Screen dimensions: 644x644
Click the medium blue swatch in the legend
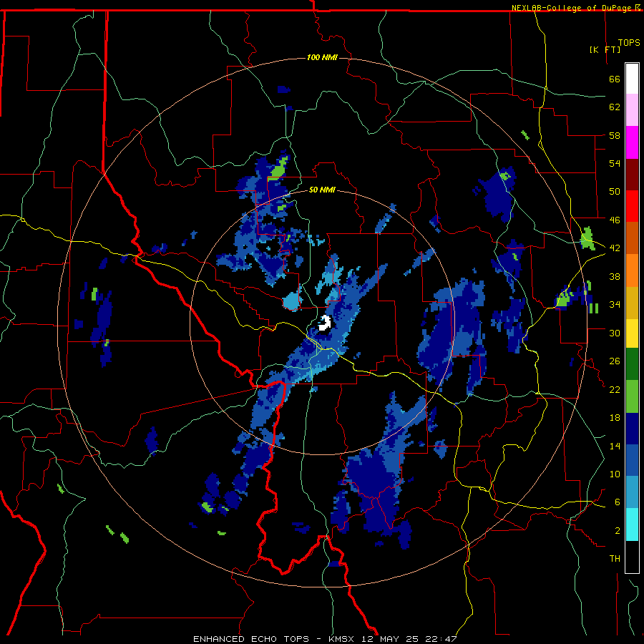coord(632,460)
